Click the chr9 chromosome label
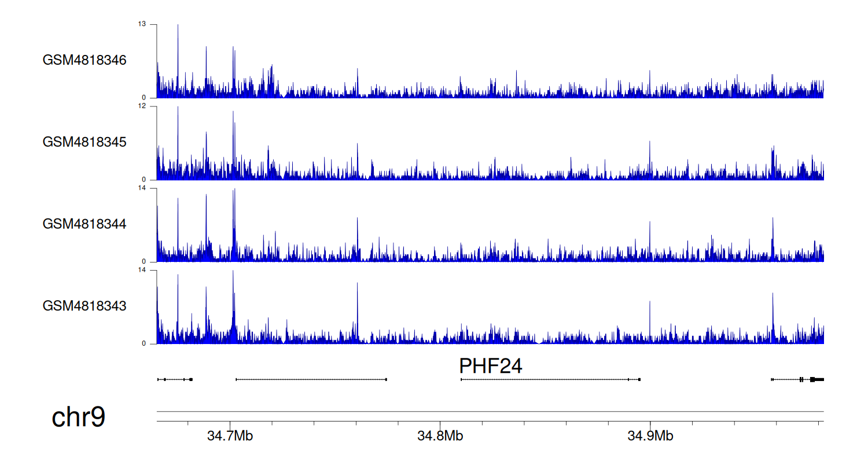Screen dimensions: 868x451 [x=79, y=417]
